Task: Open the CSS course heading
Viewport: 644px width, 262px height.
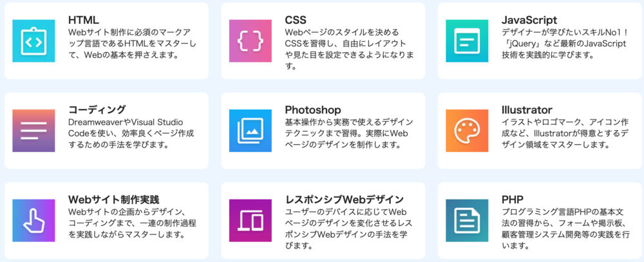Action: (x=296, y=20)
